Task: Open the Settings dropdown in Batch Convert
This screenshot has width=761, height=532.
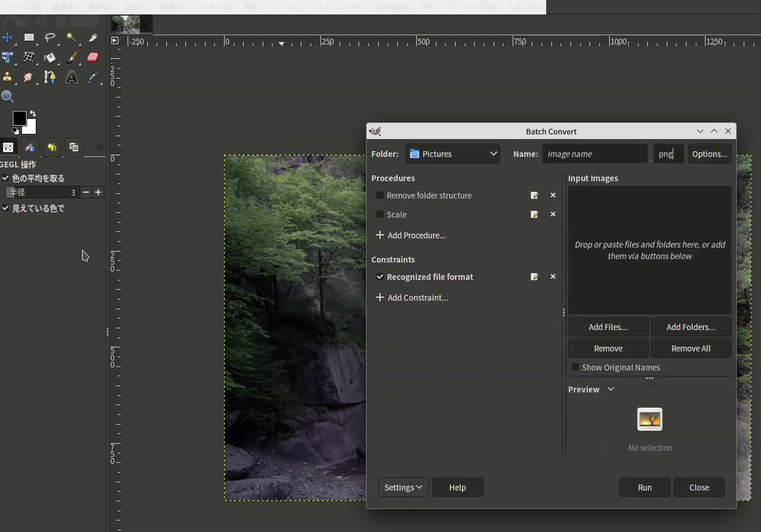Action: pos(403,487)
